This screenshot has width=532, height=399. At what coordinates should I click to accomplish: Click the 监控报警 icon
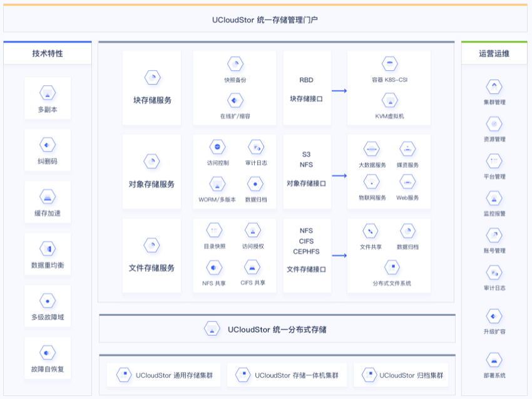(494, 199)
